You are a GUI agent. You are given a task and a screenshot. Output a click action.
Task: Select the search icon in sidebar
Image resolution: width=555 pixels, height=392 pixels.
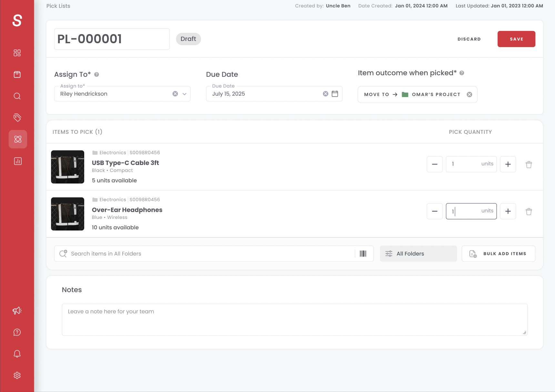coord(17,96)
